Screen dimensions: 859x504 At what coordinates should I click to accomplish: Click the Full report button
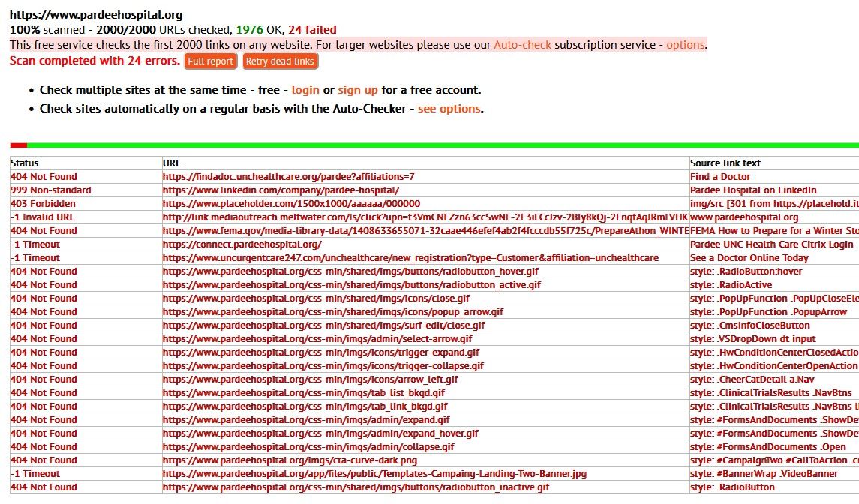(x=210, y=61)
